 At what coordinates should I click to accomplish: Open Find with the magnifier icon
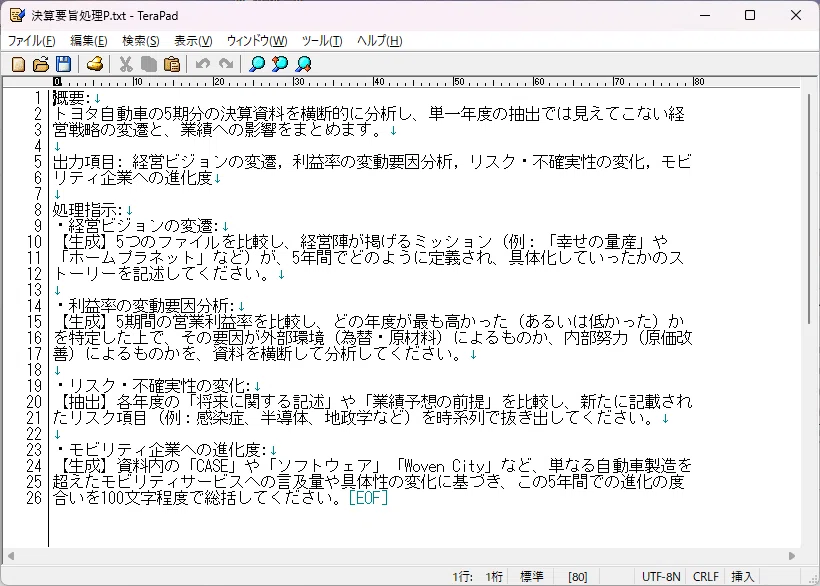[257, 64]
